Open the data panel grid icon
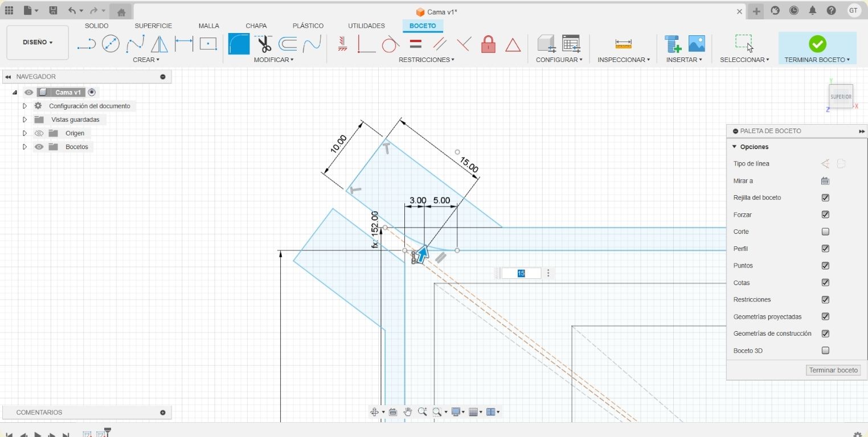Viewport: 868px width, 437px height. [x=9, y=11]
